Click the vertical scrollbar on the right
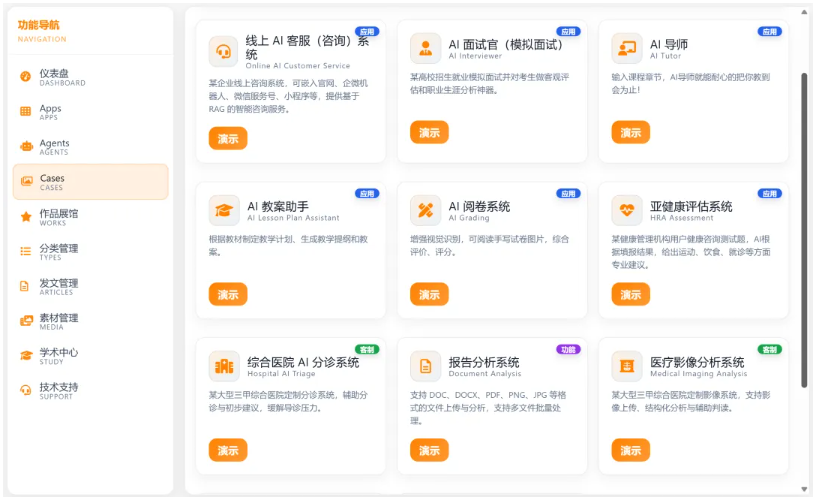 click(804, 230)
